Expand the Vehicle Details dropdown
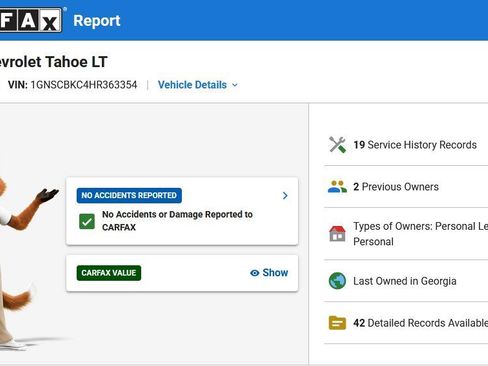This screenshot has height=366, width=488. tap(198, 85)
